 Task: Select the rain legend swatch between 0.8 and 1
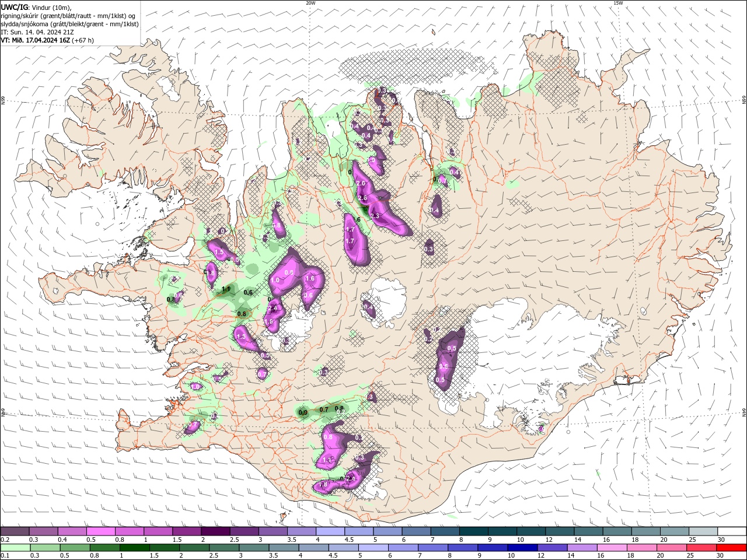[x=104, y=548]
